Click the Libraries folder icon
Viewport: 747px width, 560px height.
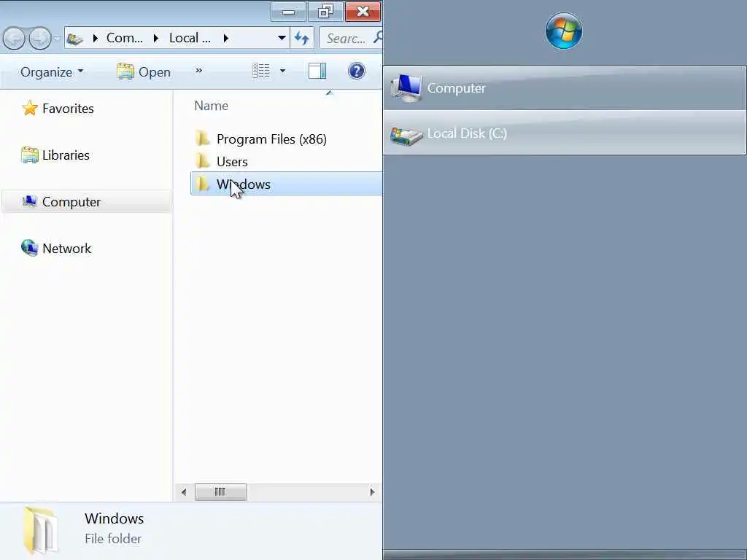click(x=29, y=155)
